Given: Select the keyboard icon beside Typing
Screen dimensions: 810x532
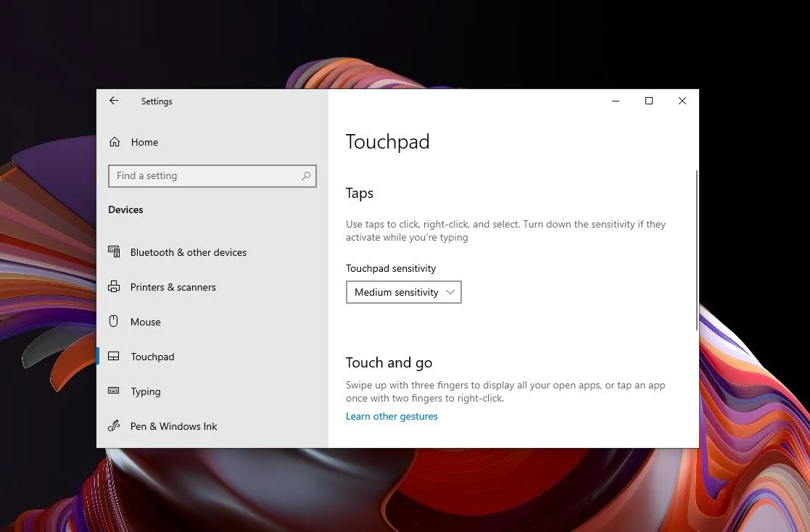Looking at the screenshot, I should click(x=114, y=391).
